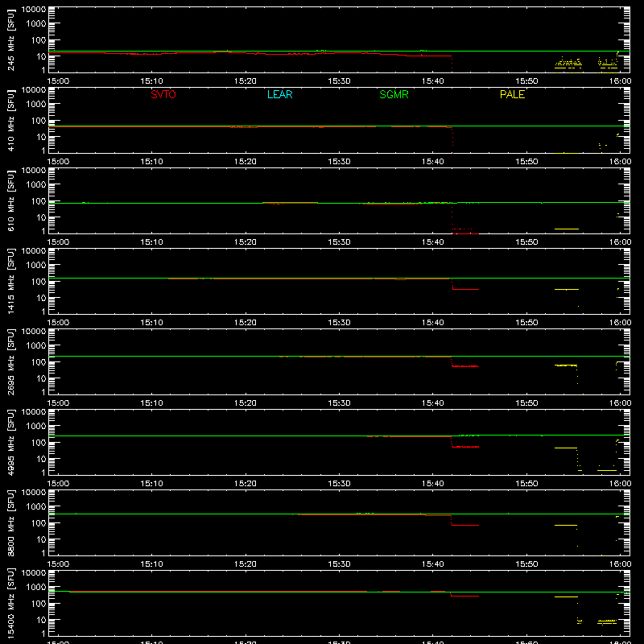Image resolution: width=644 pixels, height=644 pixels.
Task: Click 15:10 tick below 245 MHz plot
Action: [151, 81]
